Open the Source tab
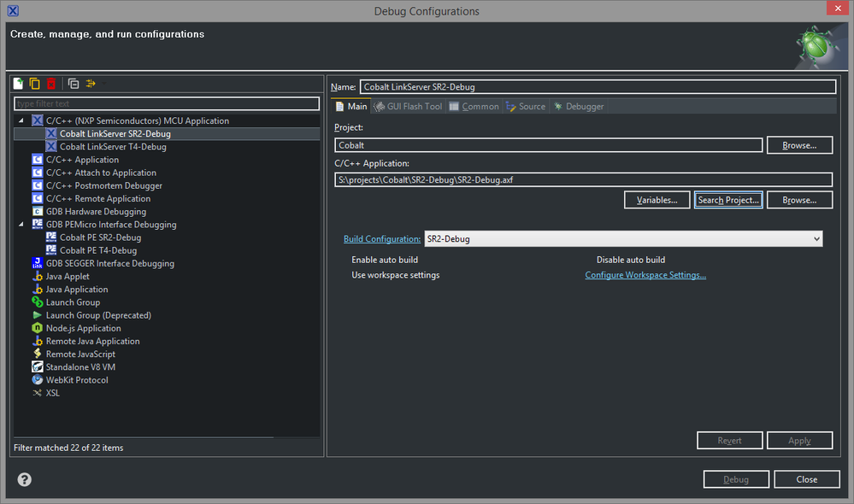 (x=526, y=107)
